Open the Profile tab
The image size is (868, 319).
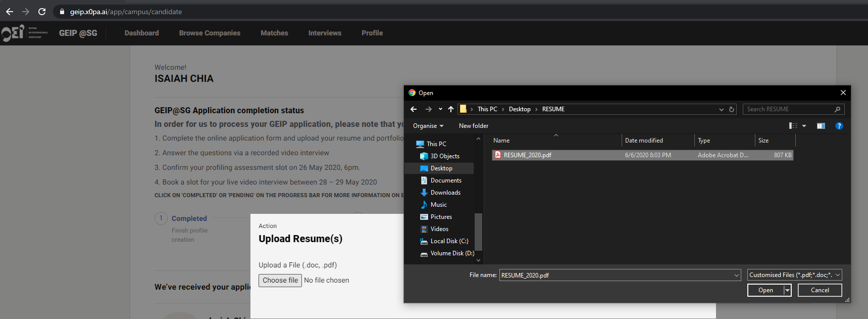(x=372, y=33)
